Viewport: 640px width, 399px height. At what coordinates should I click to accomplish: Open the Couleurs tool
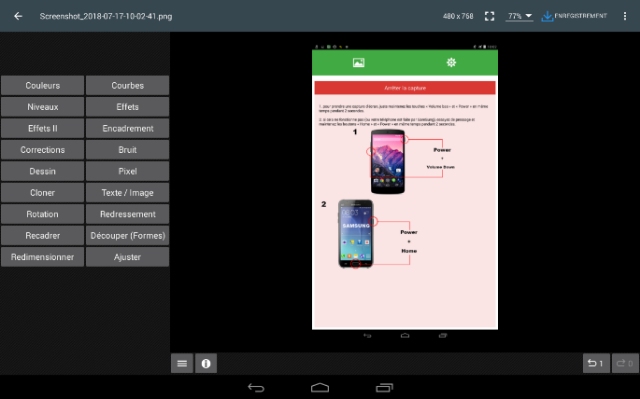(x=42, y=86)
